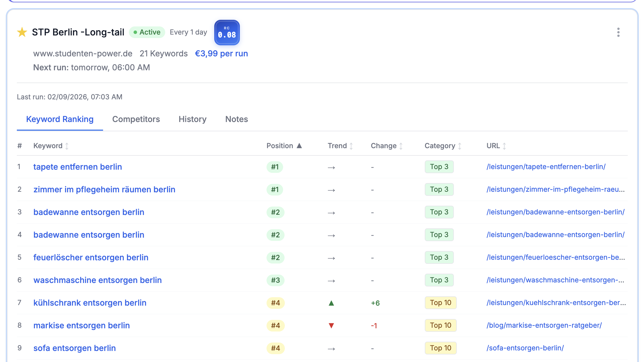This screenshot has height=362, width=644.
Task: Sort by URL column arrows
Action: (504, 146)
